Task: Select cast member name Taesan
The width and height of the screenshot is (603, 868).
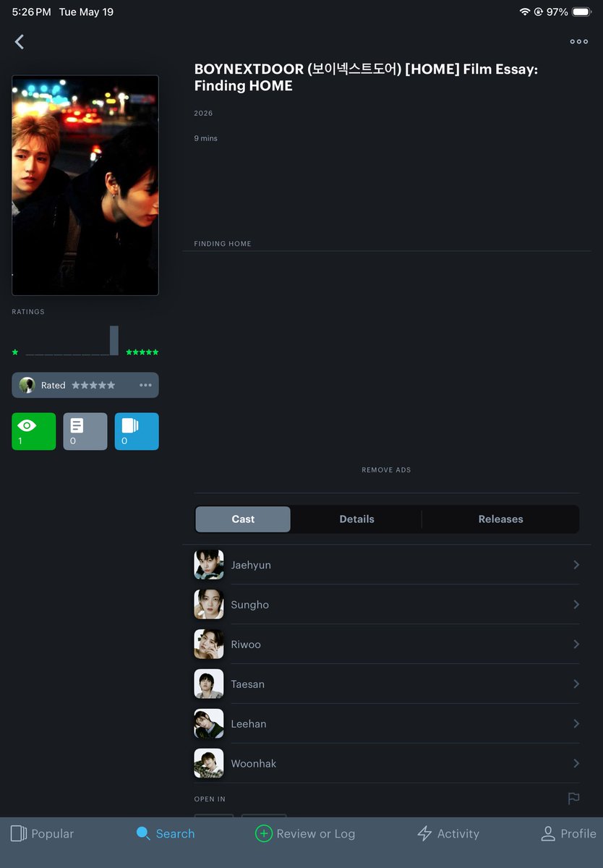Action: click(x=247, y=684)
